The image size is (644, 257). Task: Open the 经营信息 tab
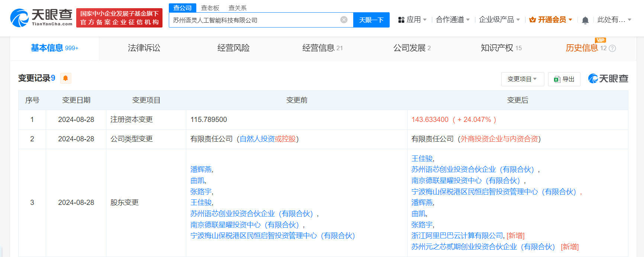[x=322, y=48]
